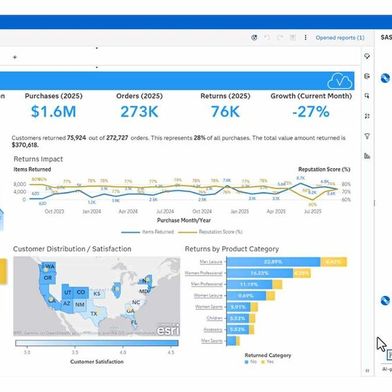Screen dimensions: 392x392
Task: Select Kansas (KS) on the map
Action: 97,294
